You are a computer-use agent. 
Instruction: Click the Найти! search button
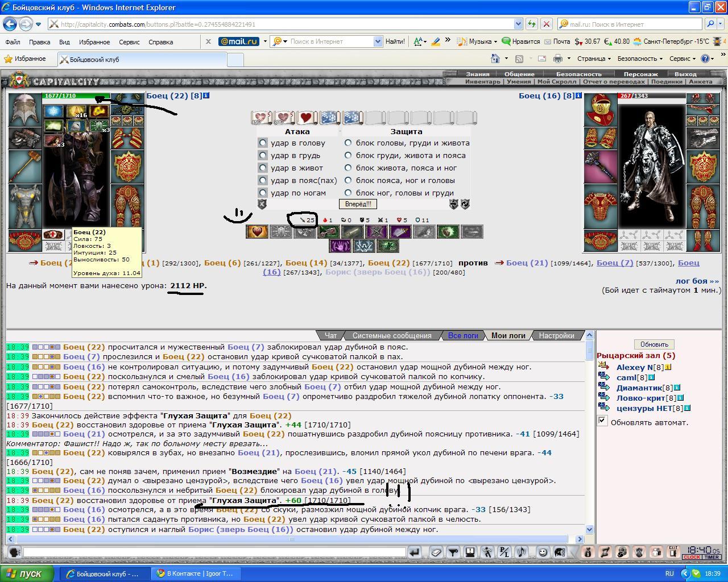pos(395,41)
